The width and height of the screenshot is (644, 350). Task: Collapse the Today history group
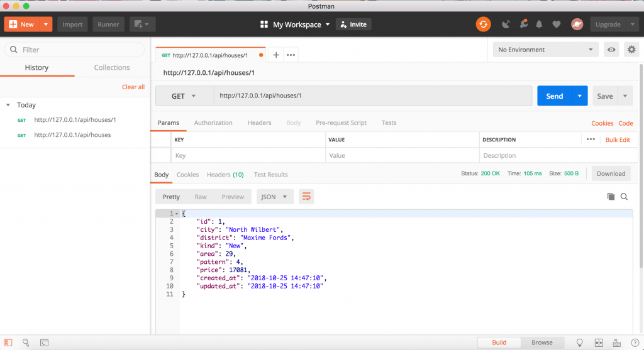[x=8, y=105]
